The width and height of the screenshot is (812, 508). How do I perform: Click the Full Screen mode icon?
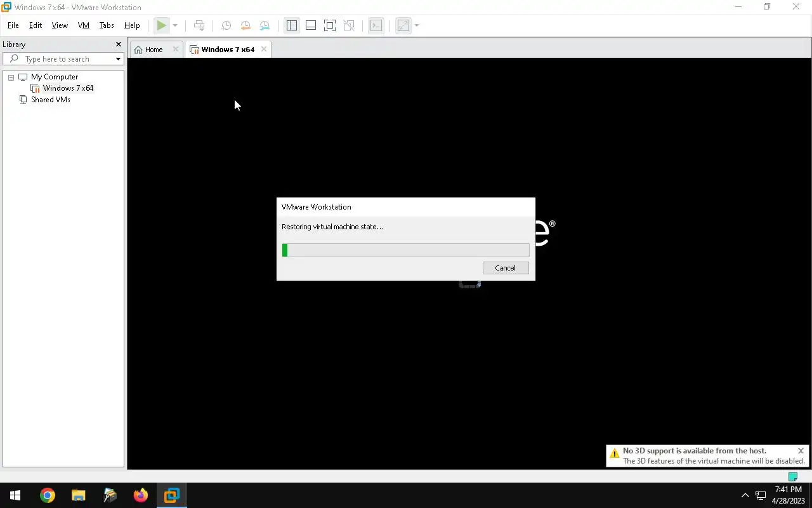tap(330, 25)
